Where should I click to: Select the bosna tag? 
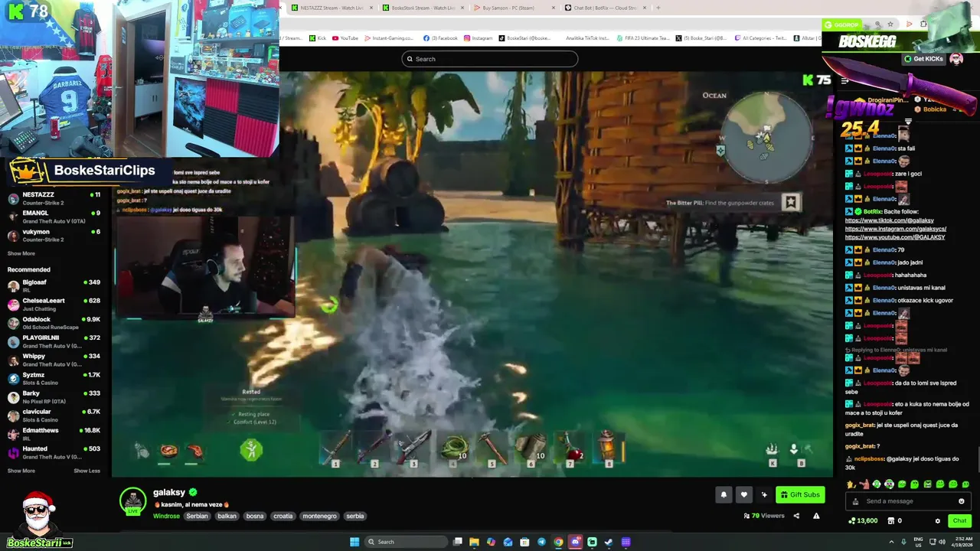(x=255, y=516)
